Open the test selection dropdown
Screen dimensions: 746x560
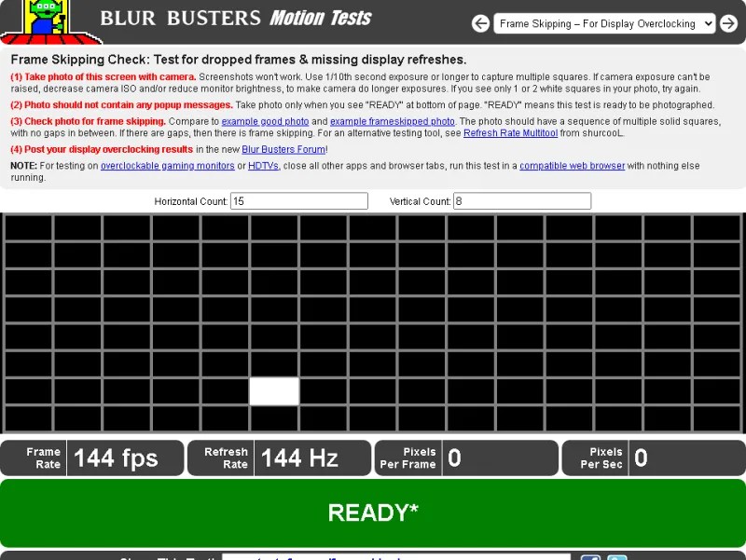click(604, 23)
